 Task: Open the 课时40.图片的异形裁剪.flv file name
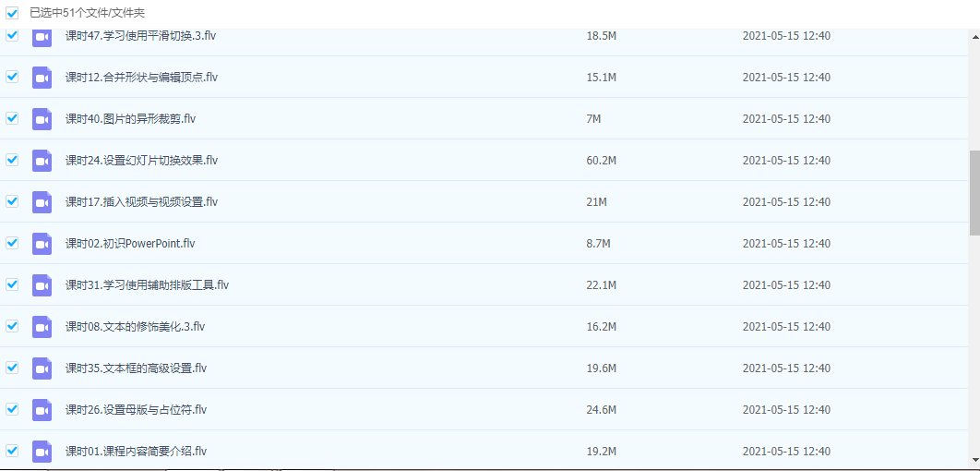coord(130,119)
